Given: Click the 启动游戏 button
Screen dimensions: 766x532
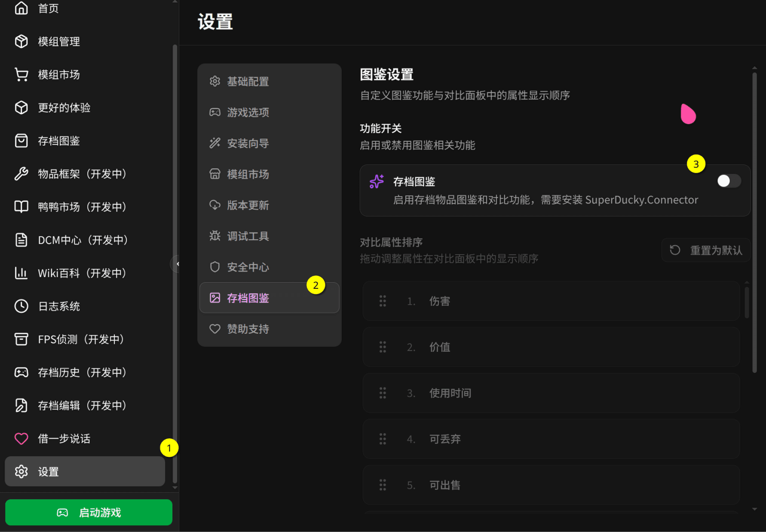Looking at the screenshot, I should (x=89, y=512).
